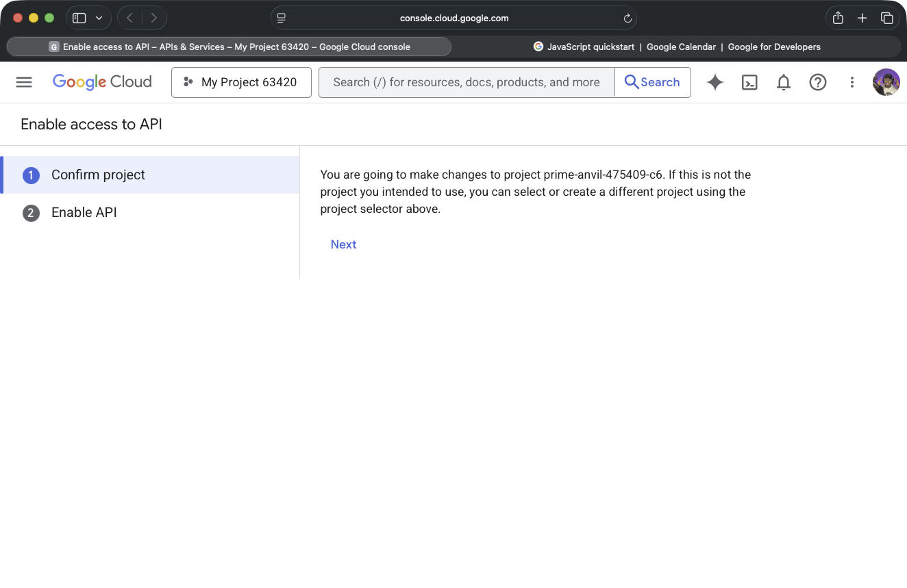Open the Google Cloud navigation menu
Screen dimensions: 907x588
pyautogui.click(x=24, y=82)
